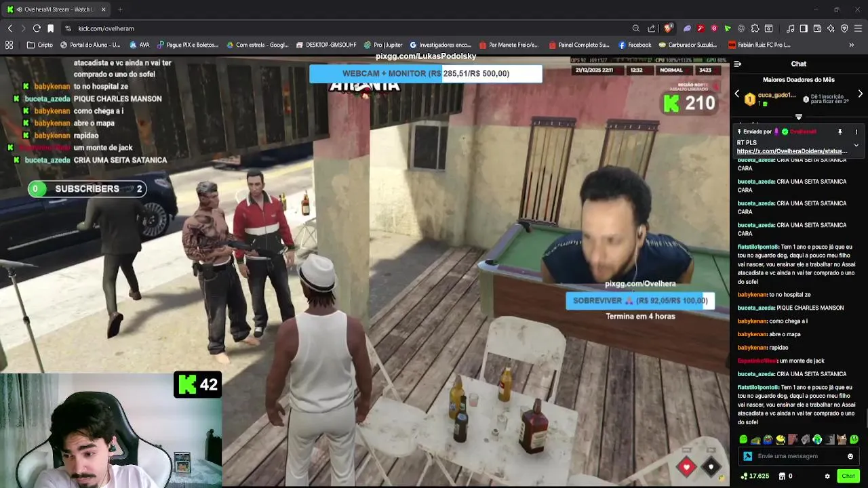This screenshot has width=868, height=488.
Task: Open the Brave Wallet icon
Action: [817, 28]
